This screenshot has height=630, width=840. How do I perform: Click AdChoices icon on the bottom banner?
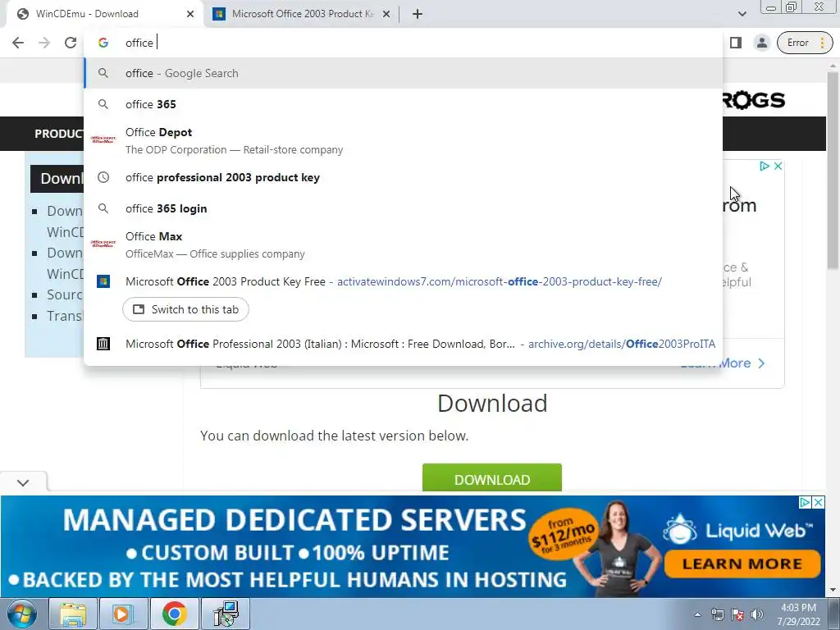805,503
